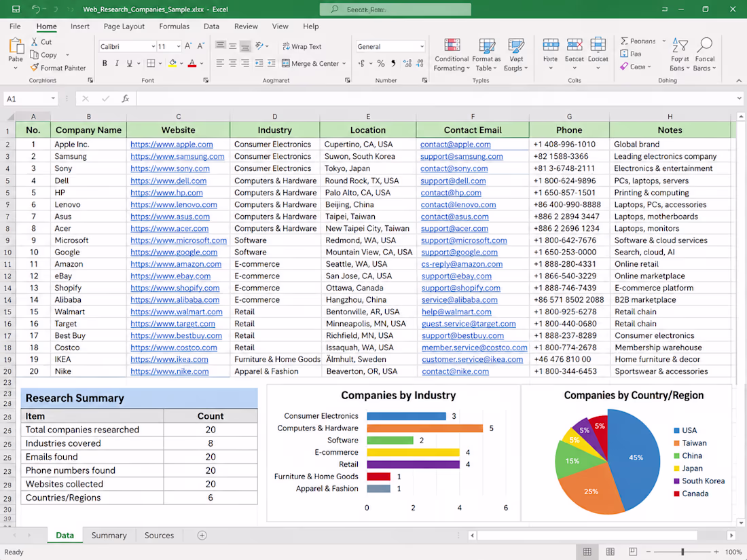
Task: Toggle Bold formatting
Action: pyautogui.click(x=105, y=63)
